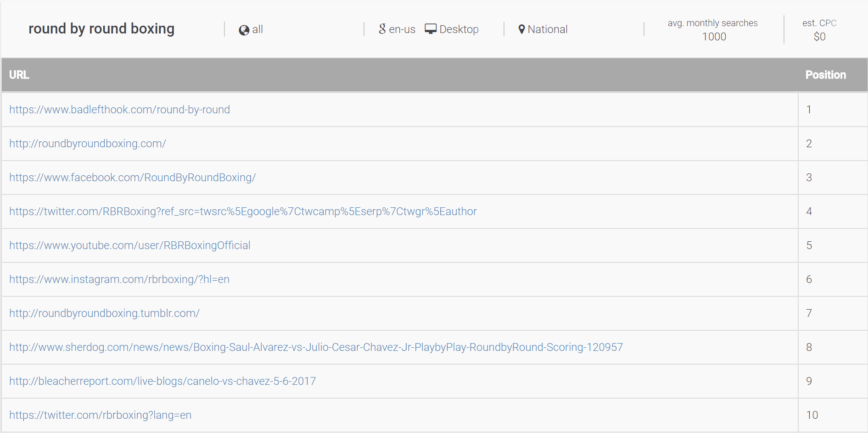Viewport: 868px width, 433px height.
Task: Click position cell 3 for Facebook row
Action: click(833, 178)
